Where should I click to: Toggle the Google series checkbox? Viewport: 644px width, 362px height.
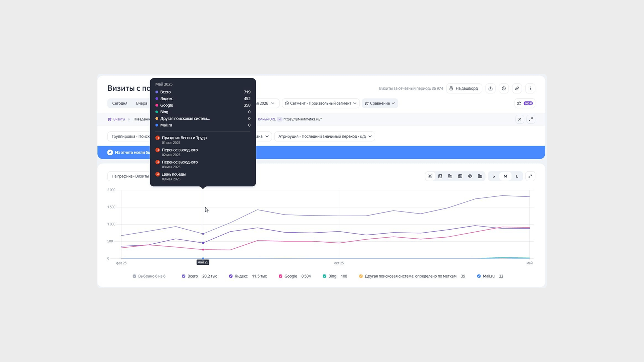[x=280, y=276]
